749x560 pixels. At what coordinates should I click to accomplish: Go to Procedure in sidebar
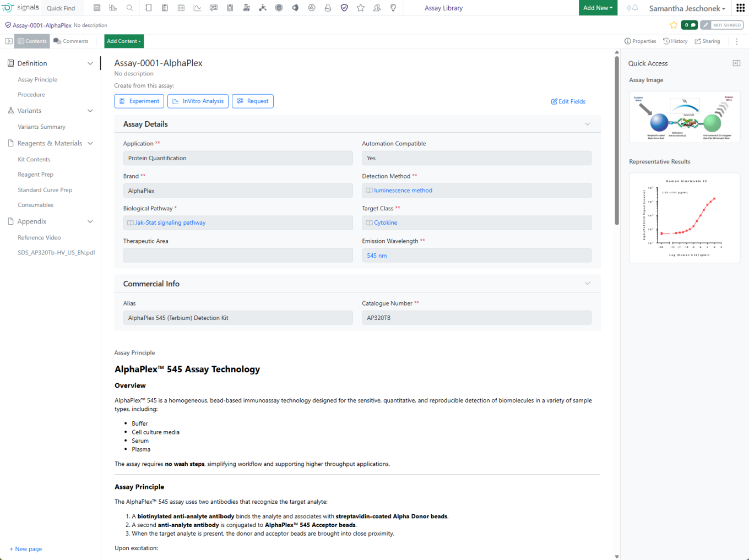tap(31, 95)
